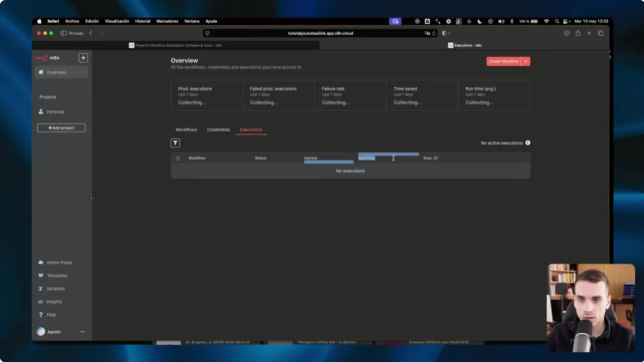Viewport: 644px width, 362px height.
Task: Open the Ventana menu
Action: tap(192, 21)
